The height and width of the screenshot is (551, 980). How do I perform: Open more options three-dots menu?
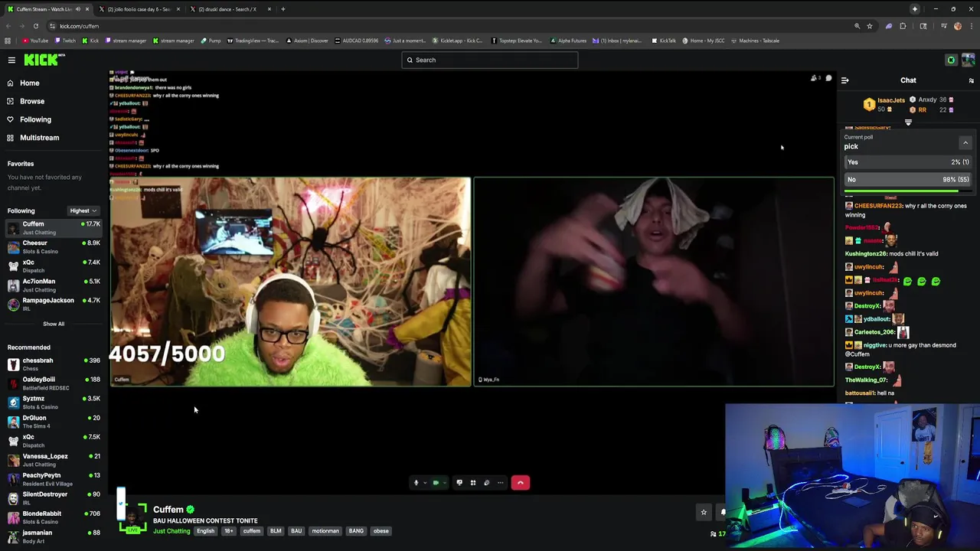click(501, 483)
